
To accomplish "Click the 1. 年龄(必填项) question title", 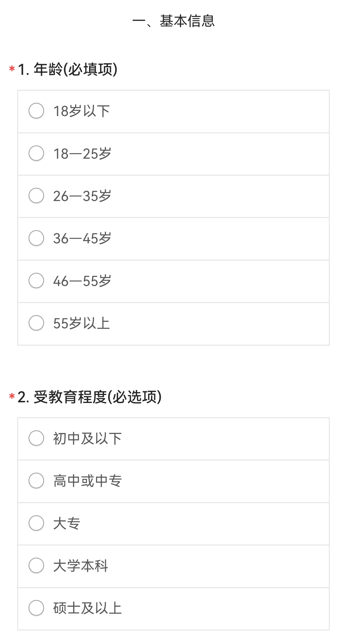I will coord(68,69).
